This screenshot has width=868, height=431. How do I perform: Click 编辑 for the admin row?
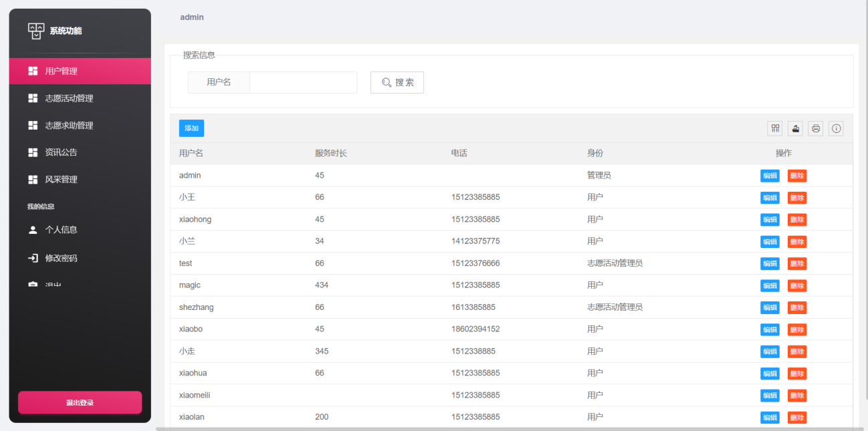click(x=770, y=176)
